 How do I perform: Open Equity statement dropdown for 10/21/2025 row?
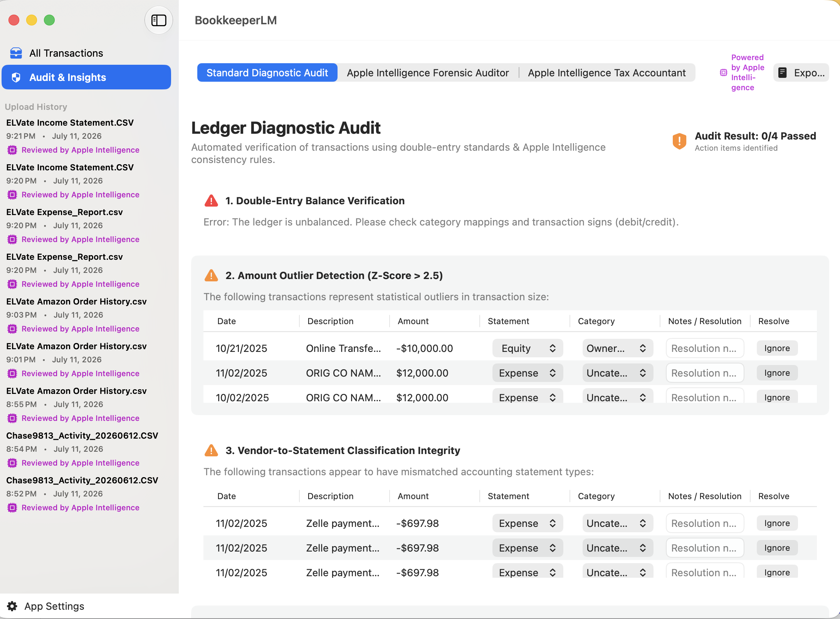(528, 348)
